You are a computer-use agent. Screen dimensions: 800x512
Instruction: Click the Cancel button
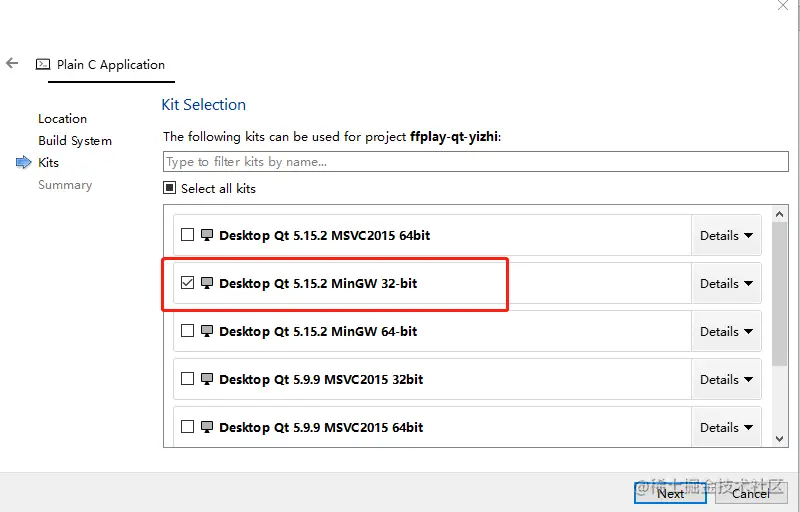[x=750, y=493]
